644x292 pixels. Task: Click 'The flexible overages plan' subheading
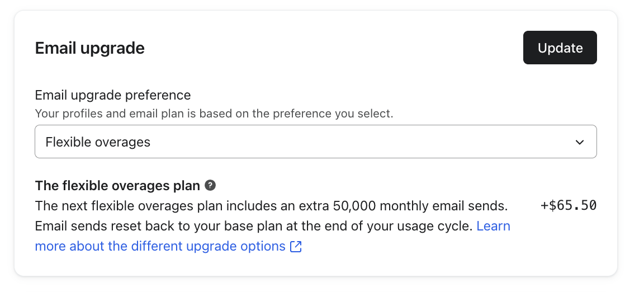[x=117, y=185]
